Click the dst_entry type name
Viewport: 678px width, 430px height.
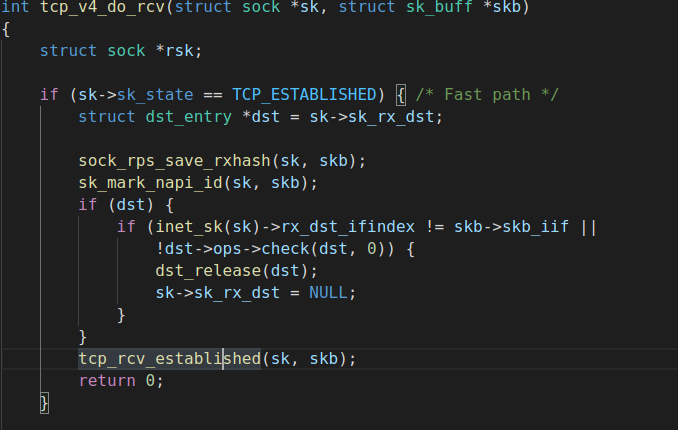189,117
